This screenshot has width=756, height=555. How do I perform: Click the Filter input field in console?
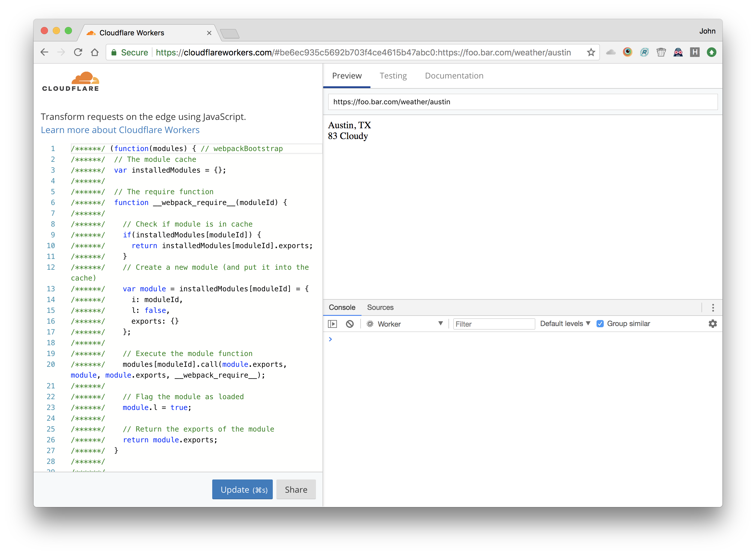493,323
